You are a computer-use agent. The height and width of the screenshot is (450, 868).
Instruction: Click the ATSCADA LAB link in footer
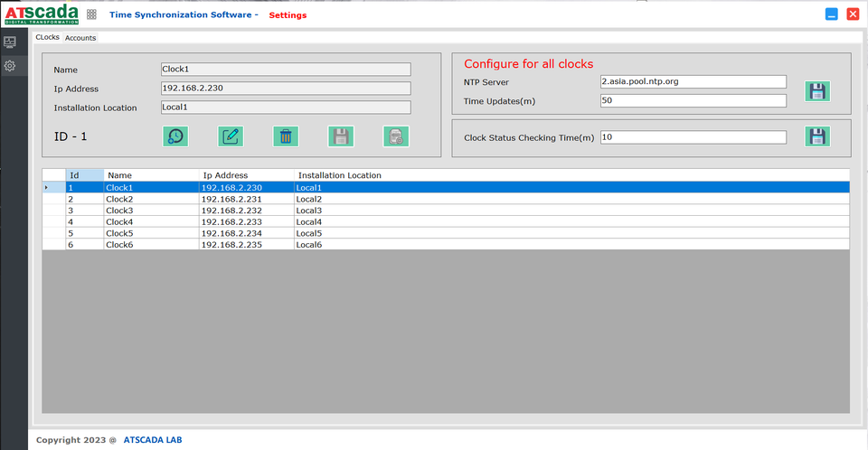point(152,440)
